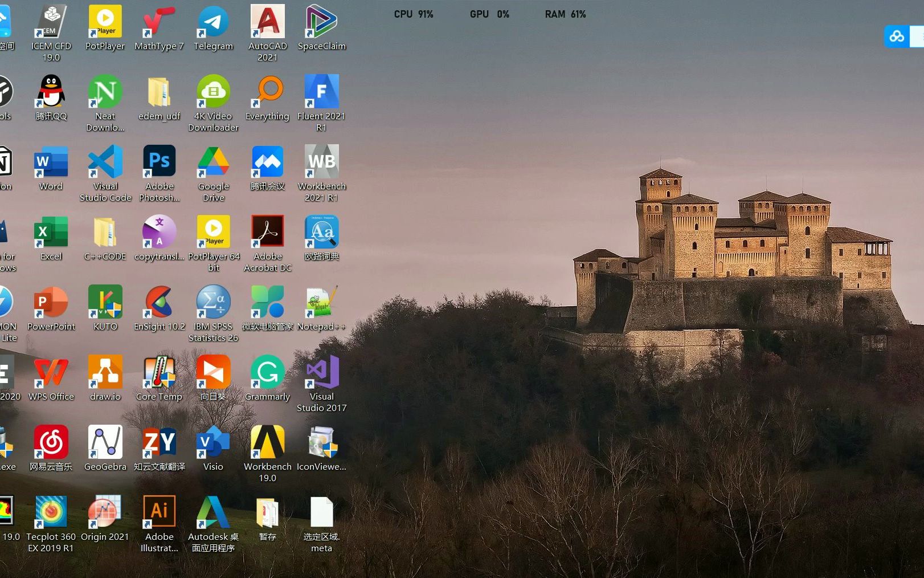The height and width of the screenshot is (578, 924).
Task: Open the draw.io shortcut
Action: coord(105,378)
